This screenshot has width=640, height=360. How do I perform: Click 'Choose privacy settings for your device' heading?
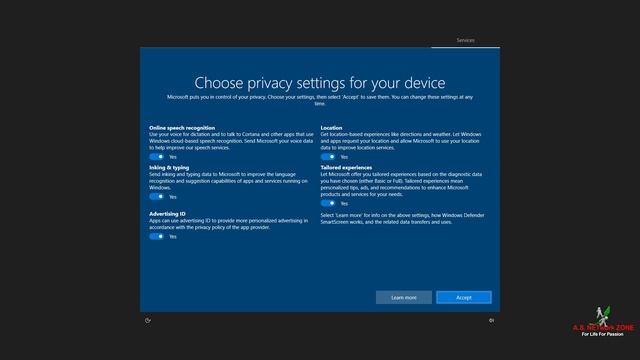pyautogui.click(x=320, y=83)
